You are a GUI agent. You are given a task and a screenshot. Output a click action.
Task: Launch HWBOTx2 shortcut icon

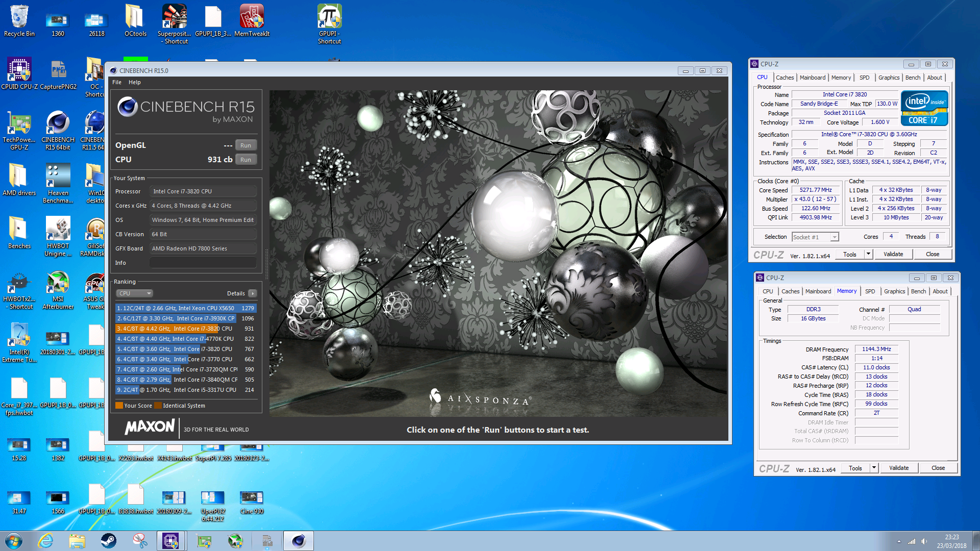point(19,289)
